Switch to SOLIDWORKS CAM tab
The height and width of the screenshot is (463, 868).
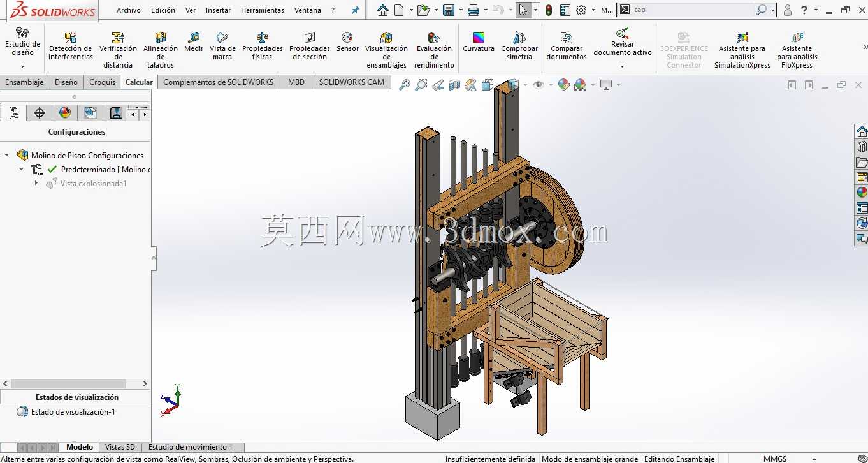click(x=352, y=82)
